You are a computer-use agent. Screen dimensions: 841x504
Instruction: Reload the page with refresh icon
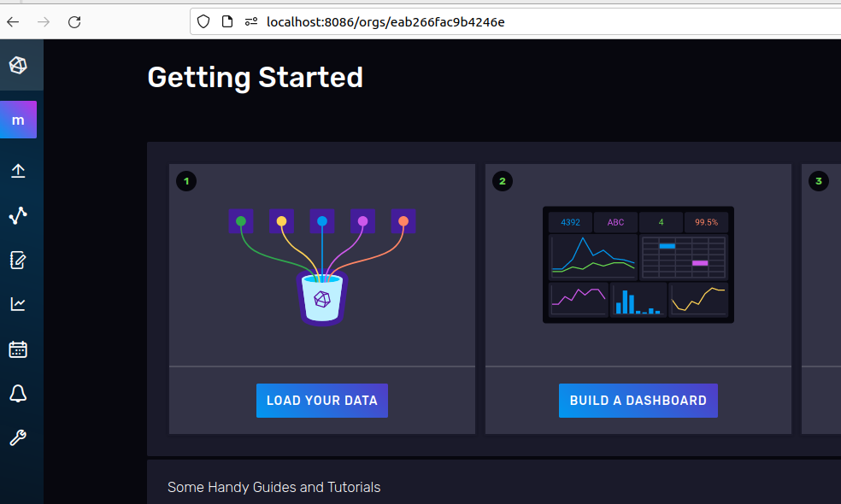click(x=74, y=22)
